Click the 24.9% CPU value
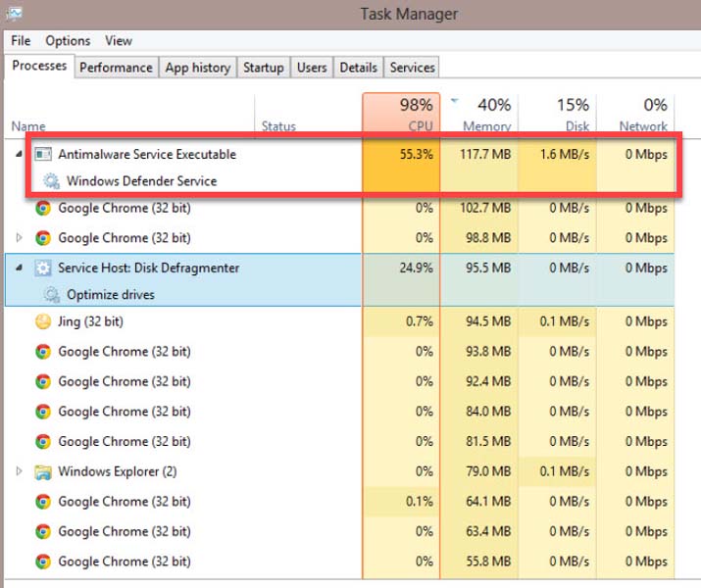 tap(417, 269)
